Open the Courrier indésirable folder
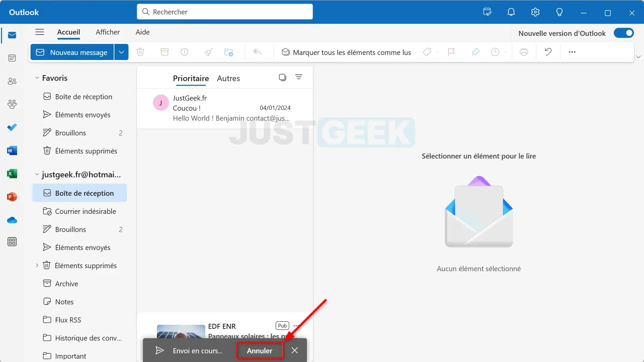The image size is (644, 362). coord(79,212)
